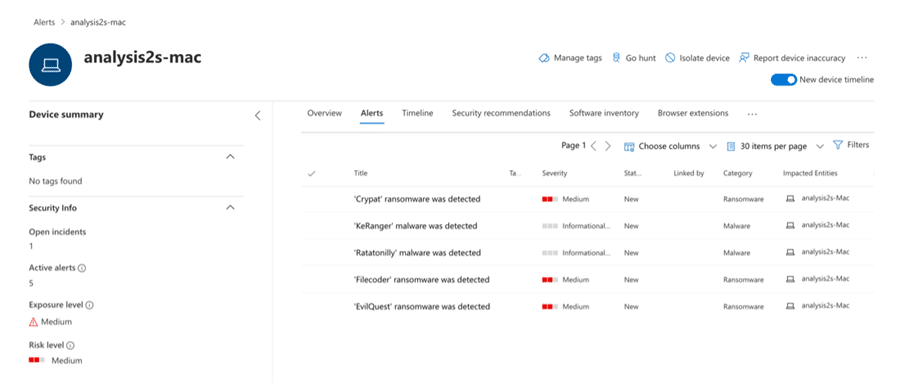Click the Title column header
900x387 pixels.
point(360,173)
